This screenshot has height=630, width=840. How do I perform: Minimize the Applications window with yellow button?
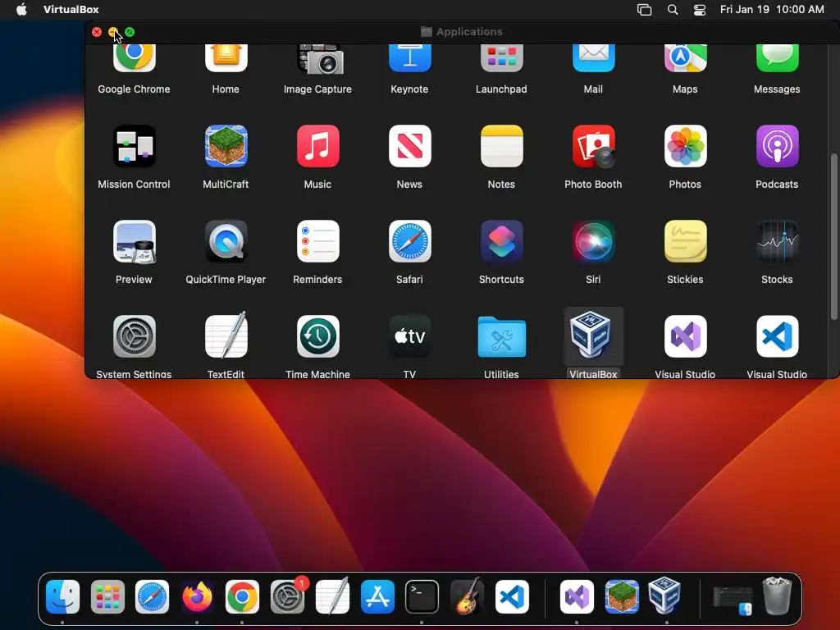(113, 32)
